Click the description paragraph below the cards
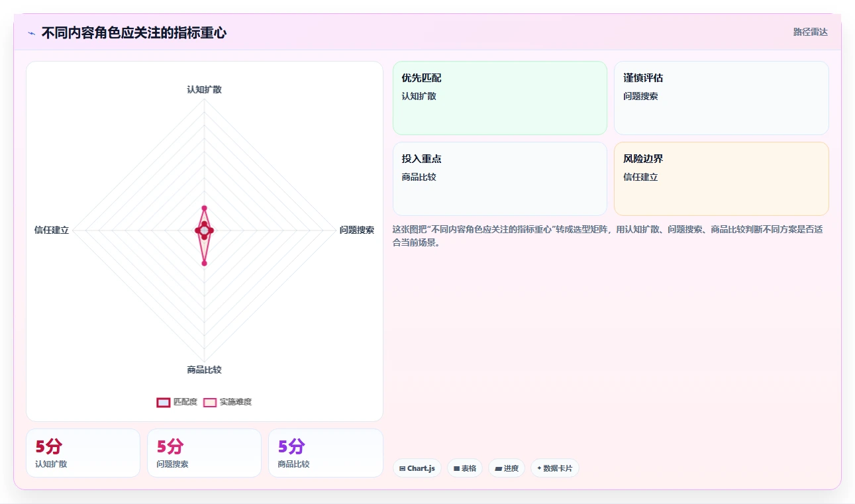855x504 pixels. 608,236
